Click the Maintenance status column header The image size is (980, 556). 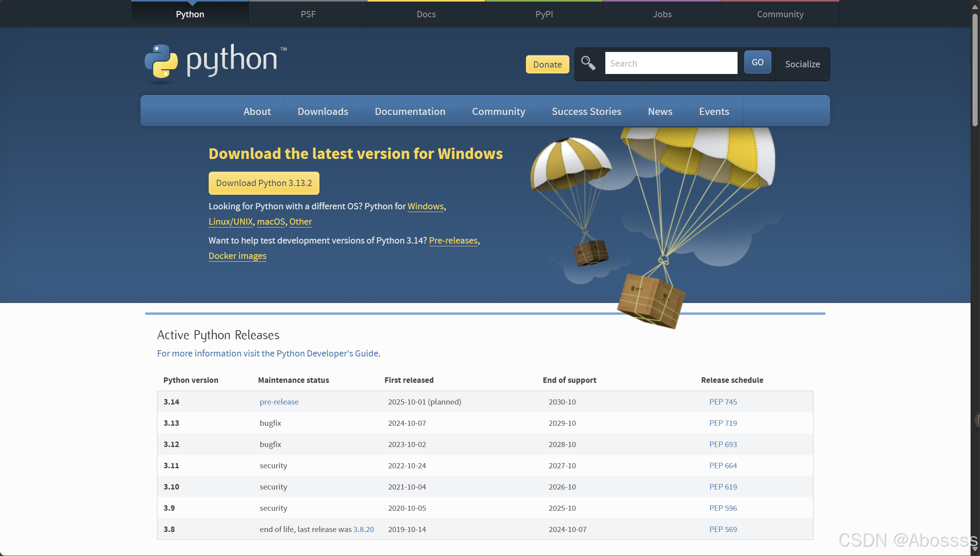(x=293, y=380)
